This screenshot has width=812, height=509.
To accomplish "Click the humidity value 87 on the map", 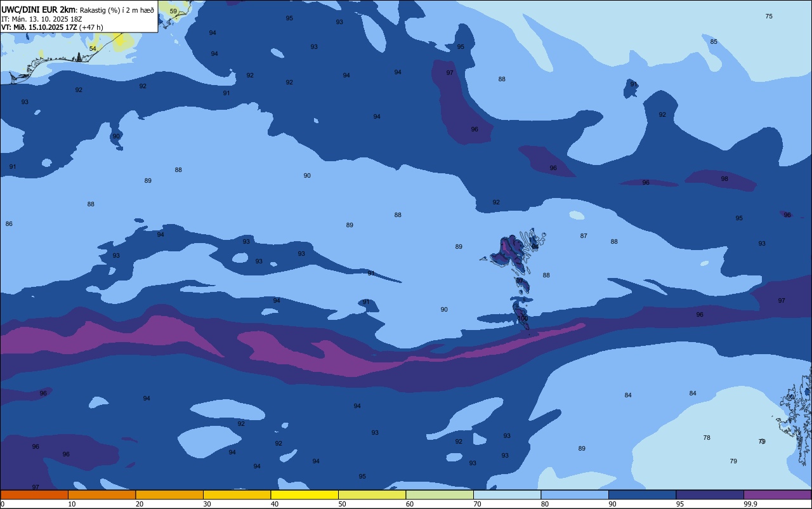I will 584,236.
